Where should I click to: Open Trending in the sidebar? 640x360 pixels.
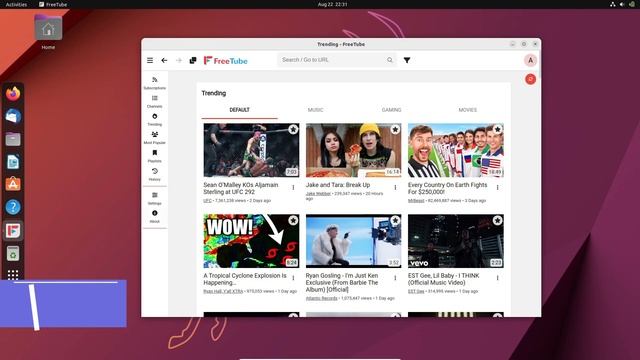click(x=155, y=120)
